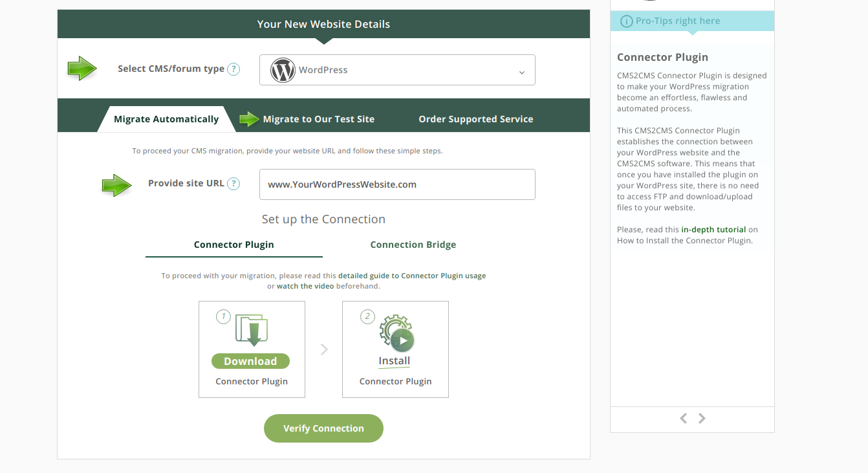868x473 pixels.
Task: Click the 'Set up the Connection' heading
Action: pos(323,219)
